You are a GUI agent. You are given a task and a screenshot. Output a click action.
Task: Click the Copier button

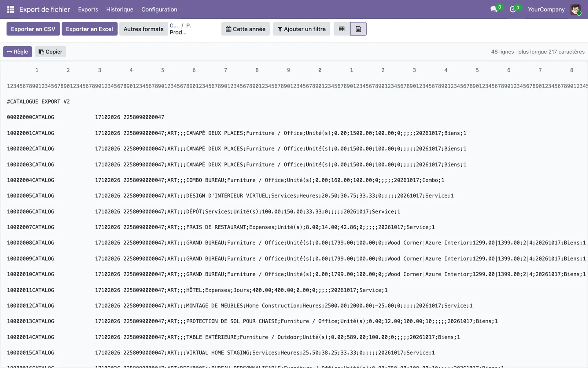tap(51, 52)
